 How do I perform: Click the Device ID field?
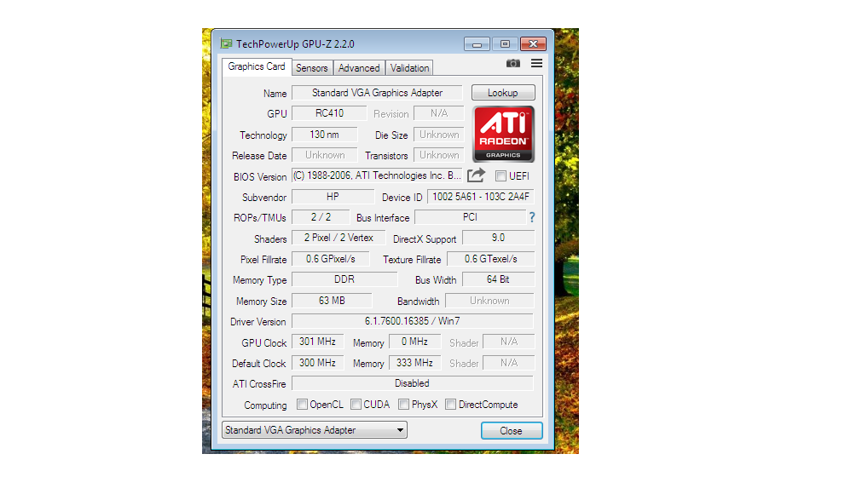pyautogui.click(x=481, y=197)
